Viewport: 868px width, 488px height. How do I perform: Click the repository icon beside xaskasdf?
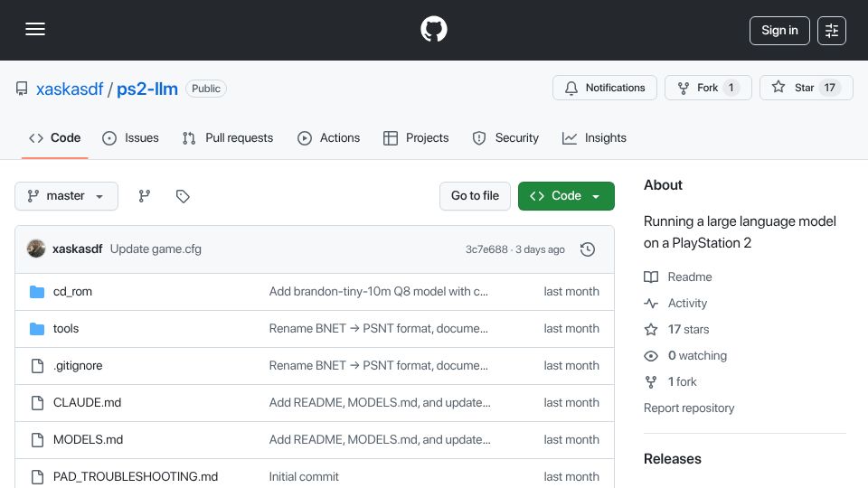click(22, 89)
